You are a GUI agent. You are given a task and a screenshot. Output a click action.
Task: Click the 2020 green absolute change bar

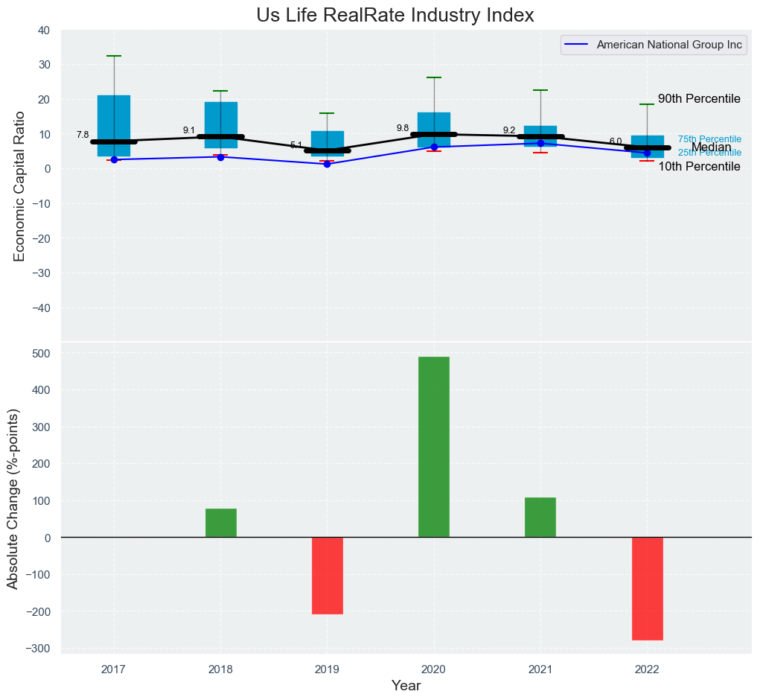point(433,447)
